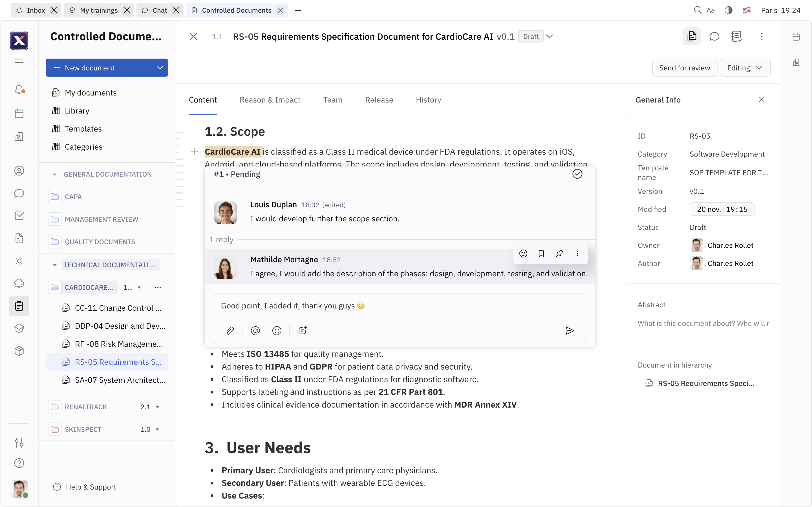Click into the comment reply text field
Viewport: 812px width, 507px height.
[x=399, y=306]
